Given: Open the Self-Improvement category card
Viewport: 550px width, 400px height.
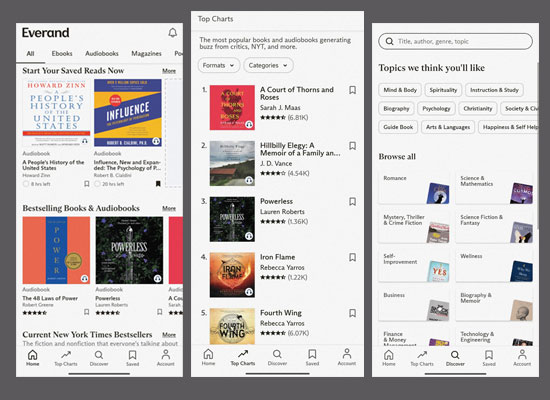Looking at the screenshot, I should pyautogui.click(x=414, y=266).
